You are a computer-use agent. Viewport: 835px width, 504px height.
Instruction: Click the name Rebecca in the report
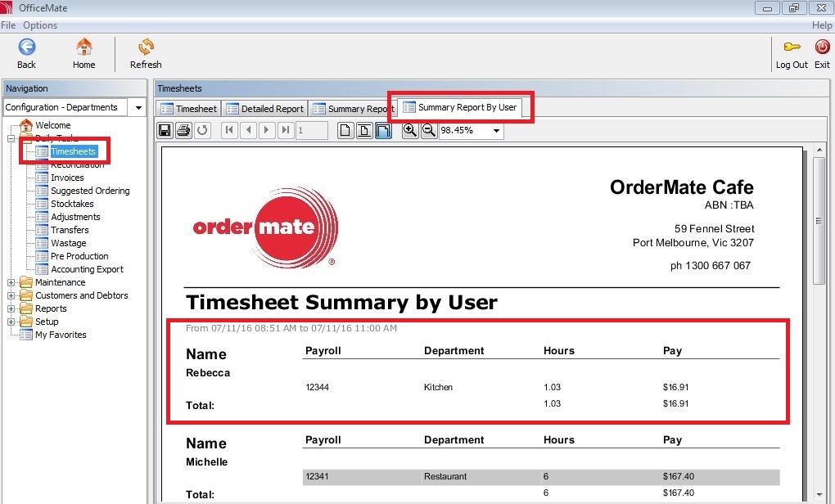[x=208, y=373]
